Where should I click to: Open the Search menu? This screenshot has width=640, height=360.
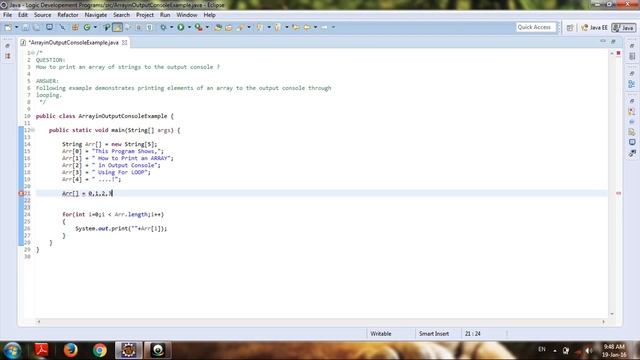point(121,15)
